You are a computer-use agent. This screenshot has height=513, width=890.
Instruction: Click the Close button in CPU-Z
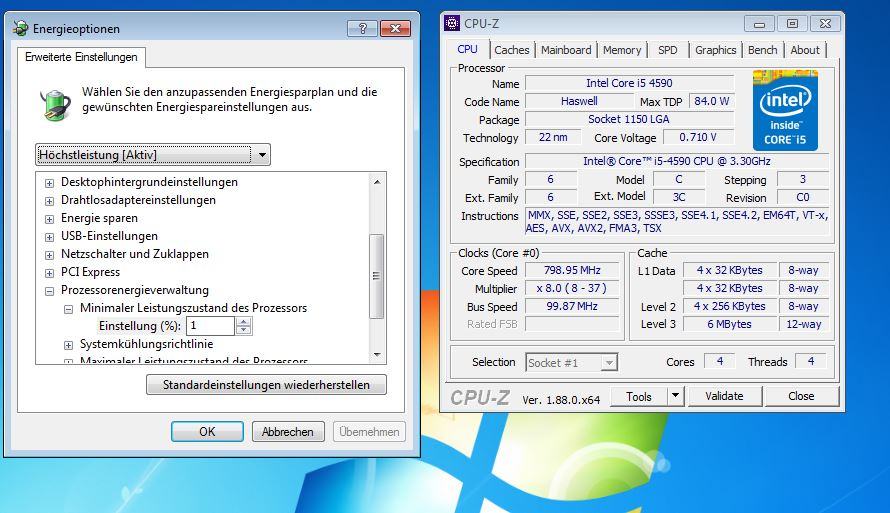801,396
